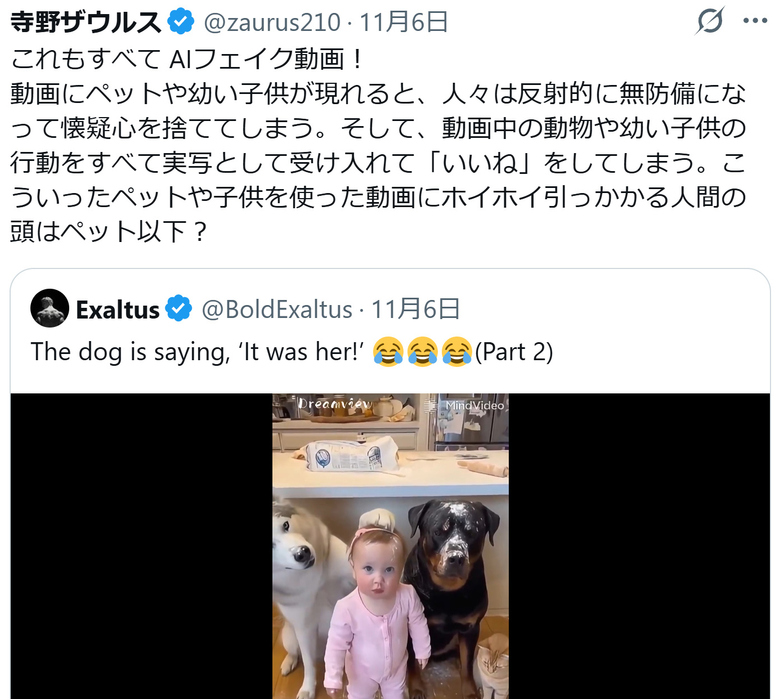The height and width of the screenshot is (699, 784).
Task: Open the Exaltus display name profile
Action: coord(118,310)
